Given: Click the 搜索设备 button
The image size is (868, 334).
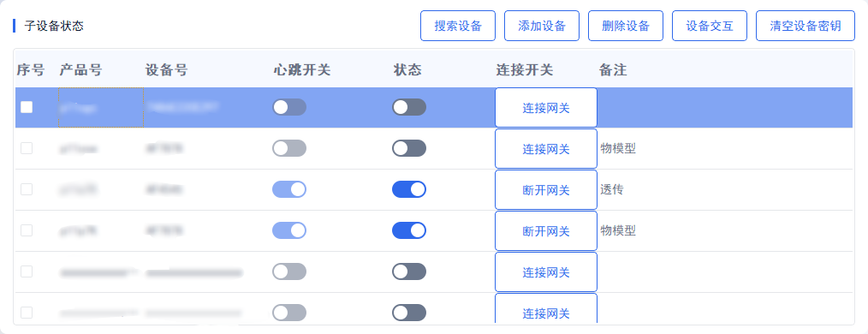Looking at the screenshot, I should (458, 26).
